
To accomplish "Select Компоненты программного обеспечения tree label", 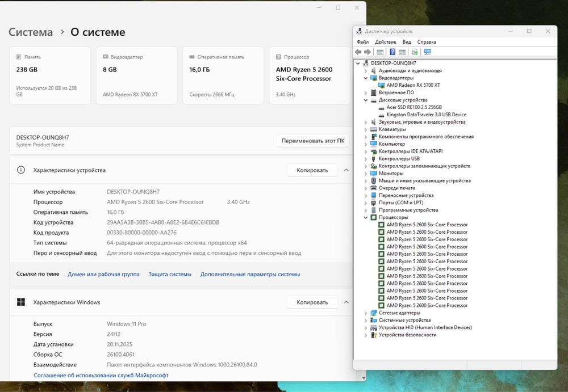I will point(426,137).
